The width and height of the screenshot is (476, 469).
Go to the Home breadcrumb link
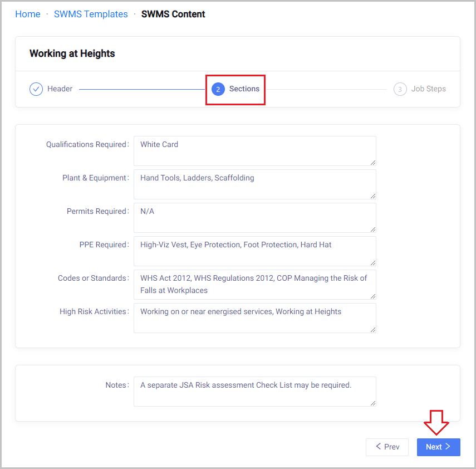click(28, 14)
